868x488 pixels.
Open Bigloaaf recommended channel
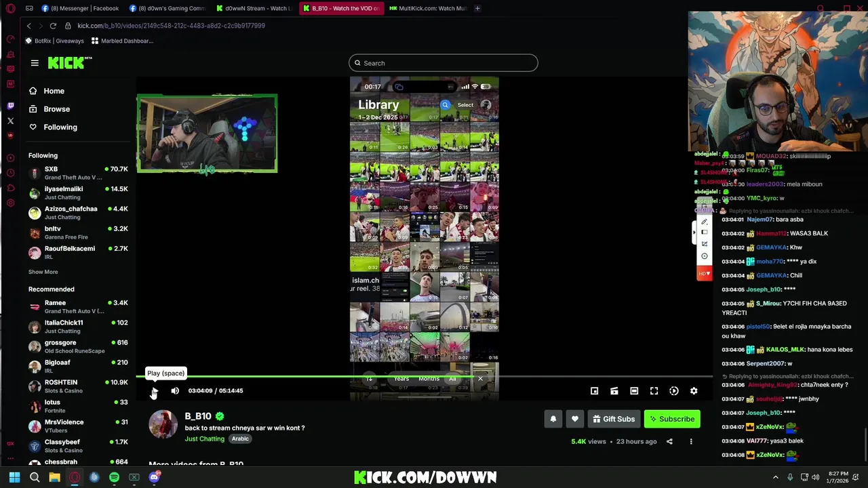coord(78,366)
